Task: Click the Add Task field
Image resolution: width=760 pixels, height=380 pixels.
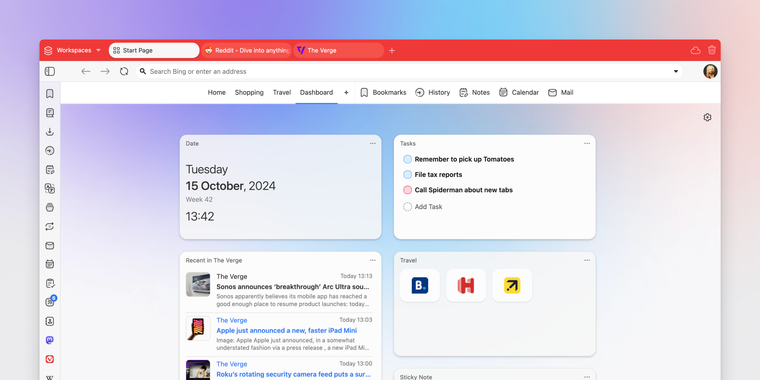Action: pos(428,206)
